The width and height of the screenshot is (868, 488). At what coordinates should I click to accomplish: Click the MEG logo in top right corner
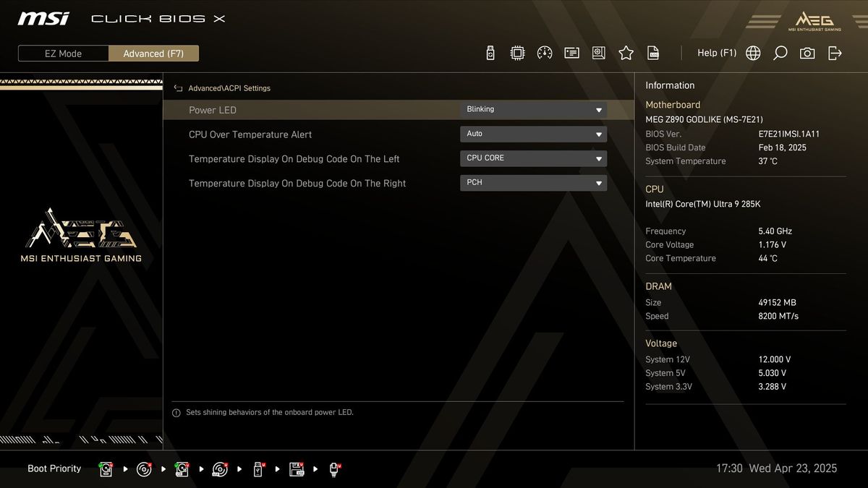(x=814, y=20)
